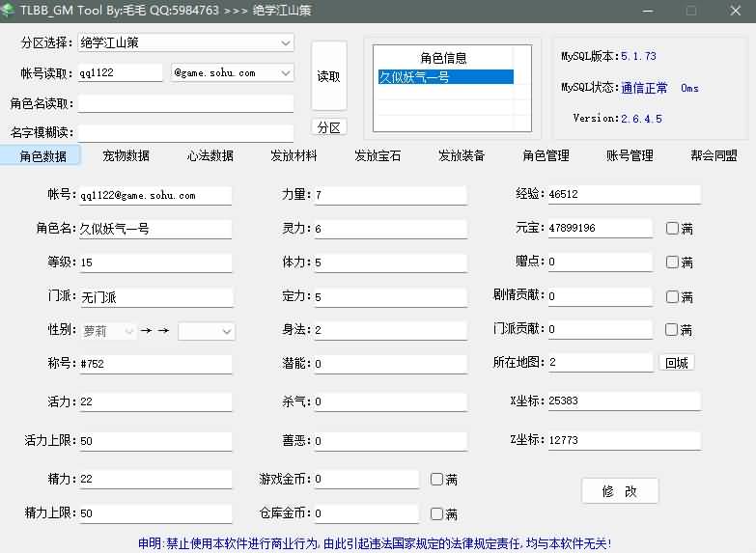This screenshot has width=756, height=553.
Task: Open the 分区选择 dropdown
Action: click(185, 42)
